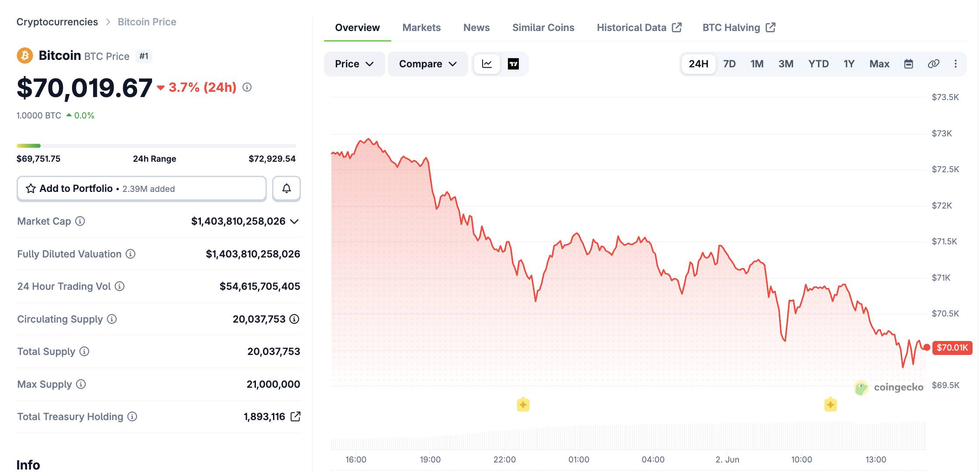
Task: Click the Bitcoin Price breadcrumb
Action: [x=147, y=22]
